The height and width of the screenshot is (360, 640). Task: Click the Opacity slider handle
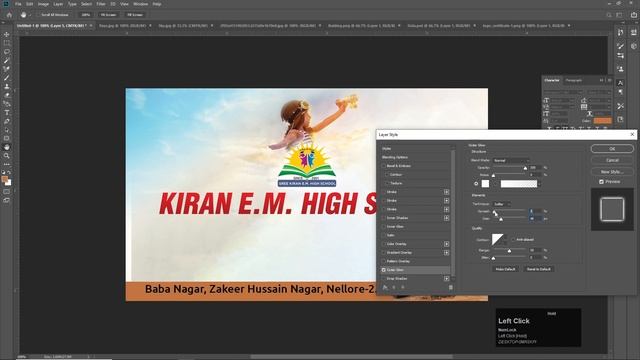click(525, 168)
